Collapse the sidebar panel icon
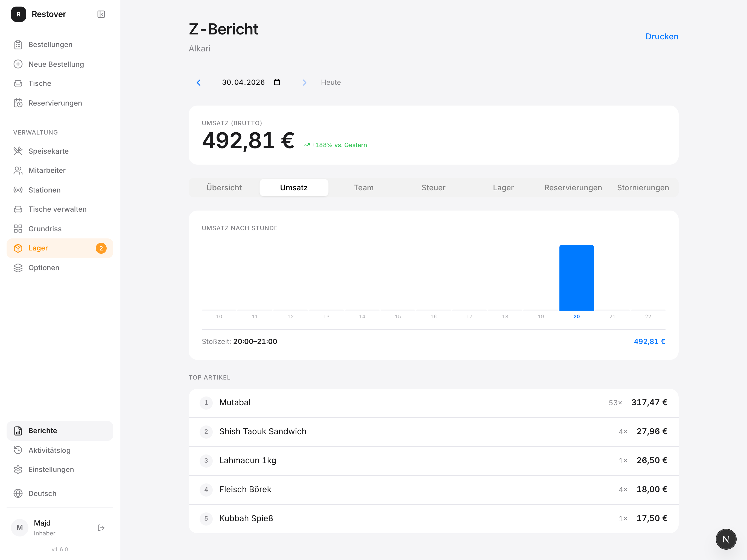 (101, 14)
